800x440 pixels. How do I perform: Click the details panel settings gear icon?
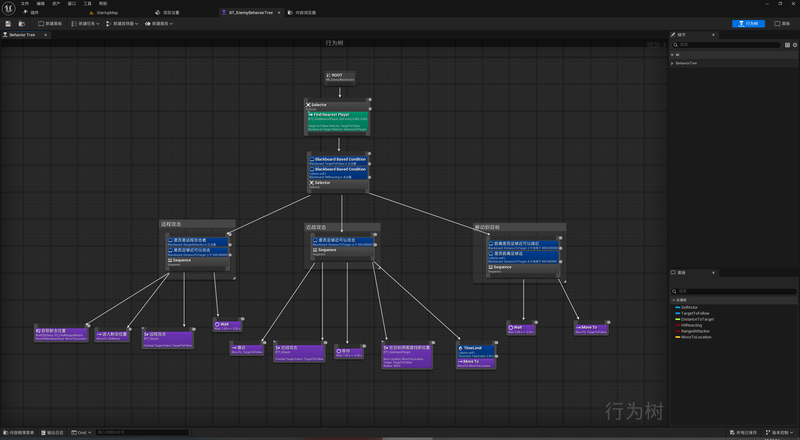pos(793,45)
